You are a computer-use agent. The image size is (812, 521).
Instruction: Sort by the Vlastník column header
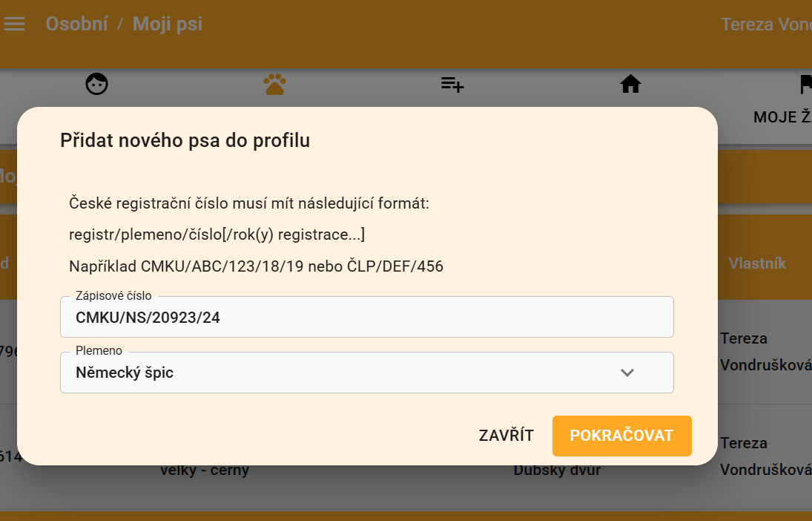click(757, 263)
